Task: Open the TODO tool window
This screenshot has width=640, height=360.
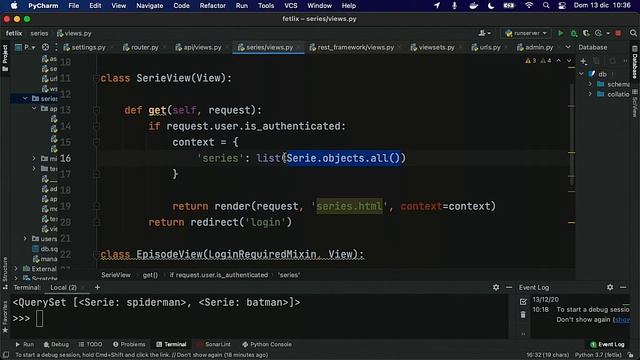Action: coord(90,344)
